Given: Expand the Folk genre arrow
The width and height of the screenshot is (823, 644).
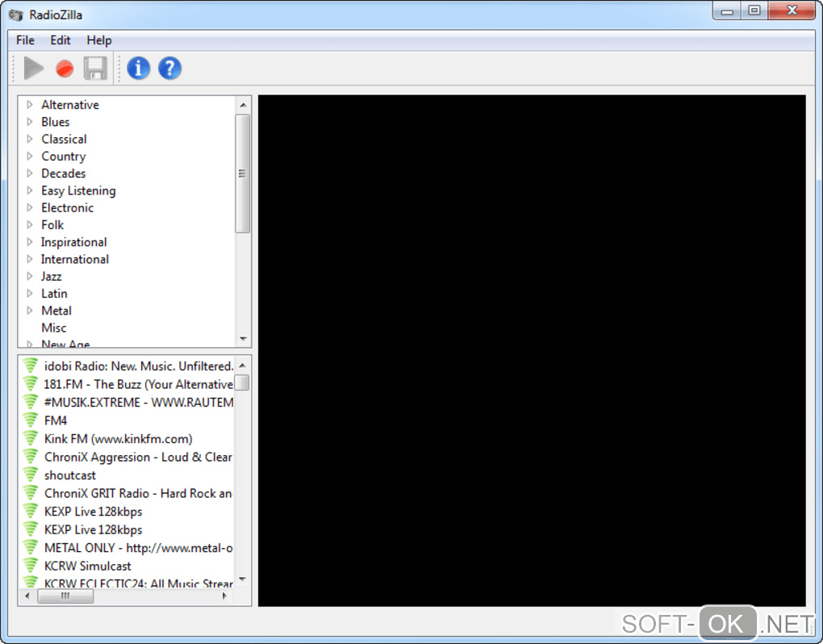Looking at the screenshot, I should (30, 224).
